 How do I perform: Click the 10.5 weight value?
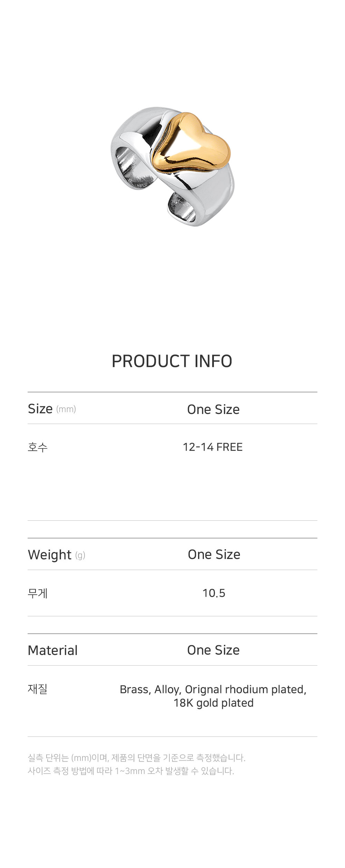click(214, 593)
